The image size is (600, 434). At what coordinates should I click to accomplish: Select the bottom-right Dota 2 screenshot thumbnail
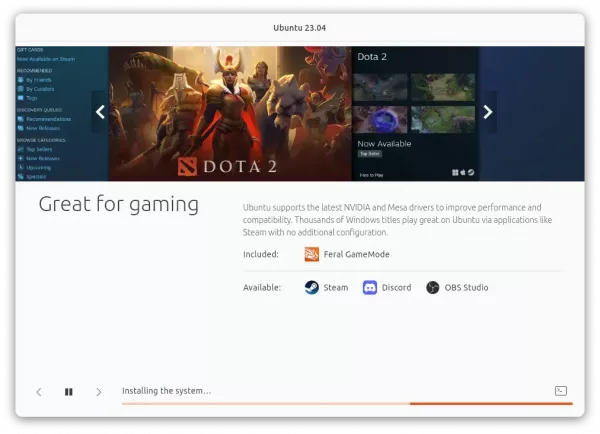point(443,120)
